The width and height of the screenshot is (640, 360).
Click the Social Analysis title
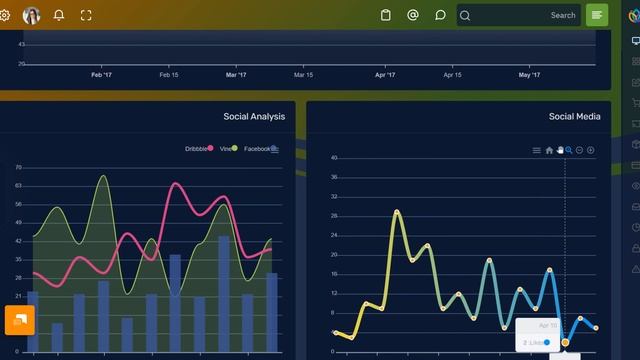coord(254,117)
